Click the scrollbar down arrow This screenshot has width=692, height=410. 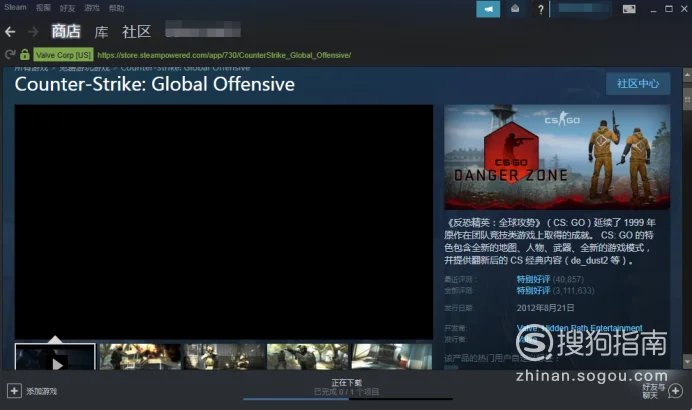point(687,361)
